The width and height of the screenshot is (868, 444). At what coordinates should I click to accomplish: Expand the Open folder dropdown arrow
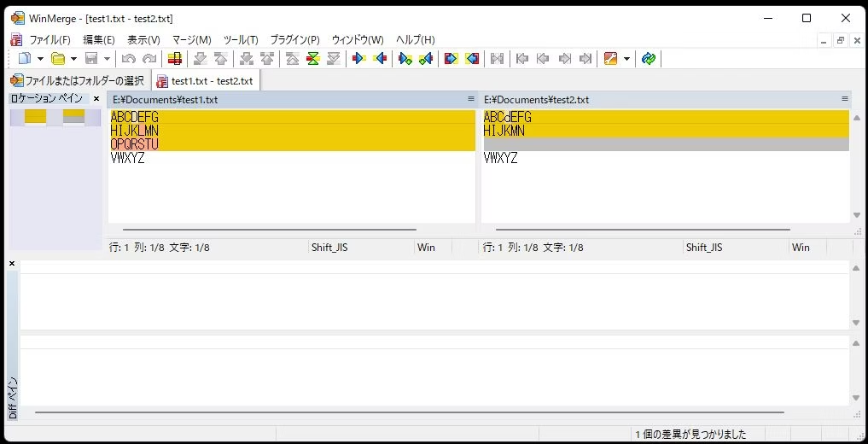click(73, 59)
